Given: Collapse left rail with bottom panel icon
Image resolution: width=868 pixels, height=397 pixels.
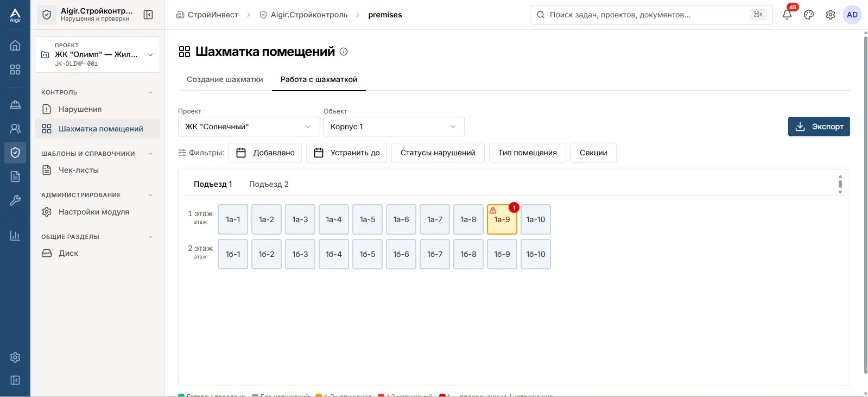Looking at the screenshot, I should tap(15, 380).
